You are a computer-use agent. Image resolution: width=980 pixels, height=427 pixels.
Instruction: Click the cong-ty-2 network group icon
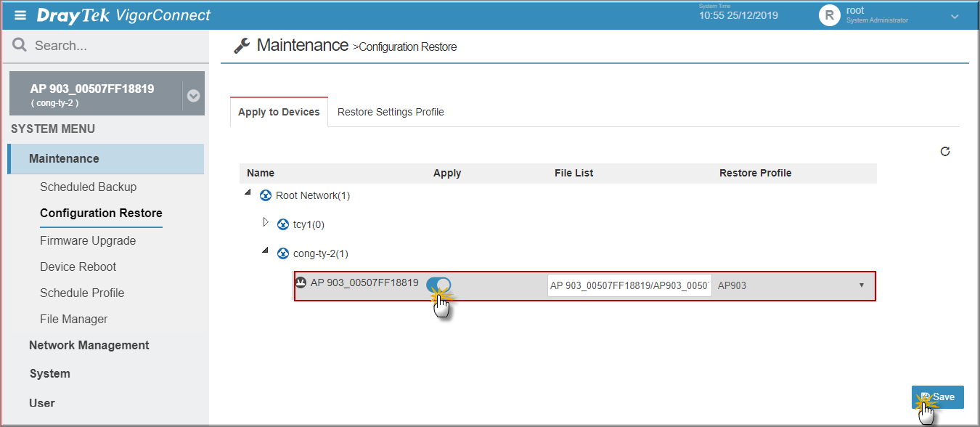click(x=283, y=253)
